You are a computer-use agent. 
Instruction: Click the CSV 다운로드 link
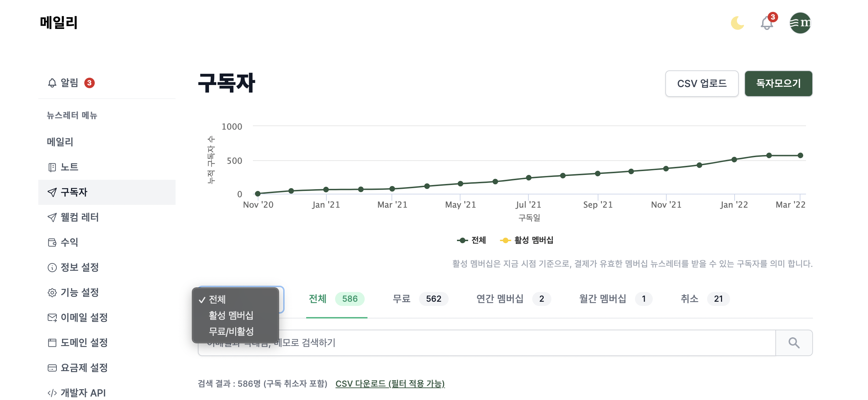390,384
